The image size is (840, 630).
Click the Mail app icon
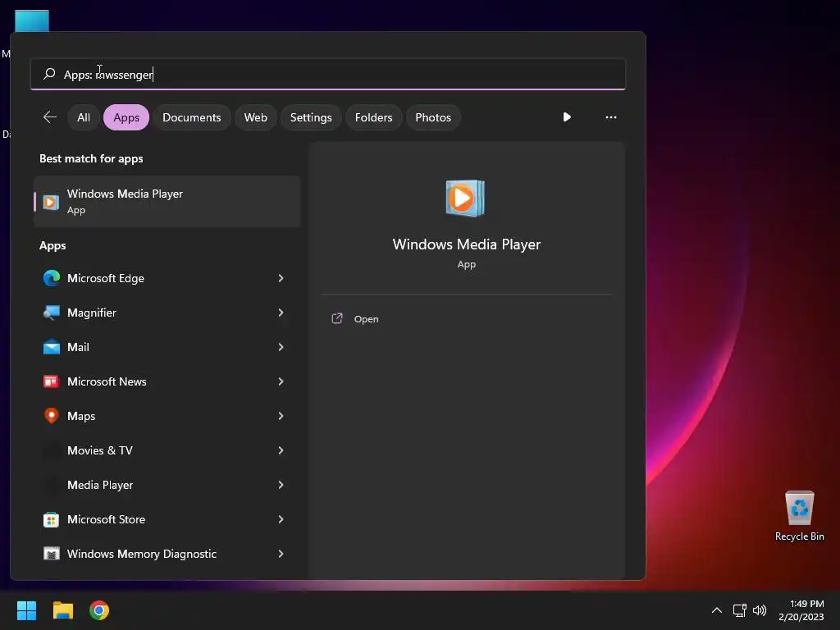pyautogui.click(x=52, y=347)
